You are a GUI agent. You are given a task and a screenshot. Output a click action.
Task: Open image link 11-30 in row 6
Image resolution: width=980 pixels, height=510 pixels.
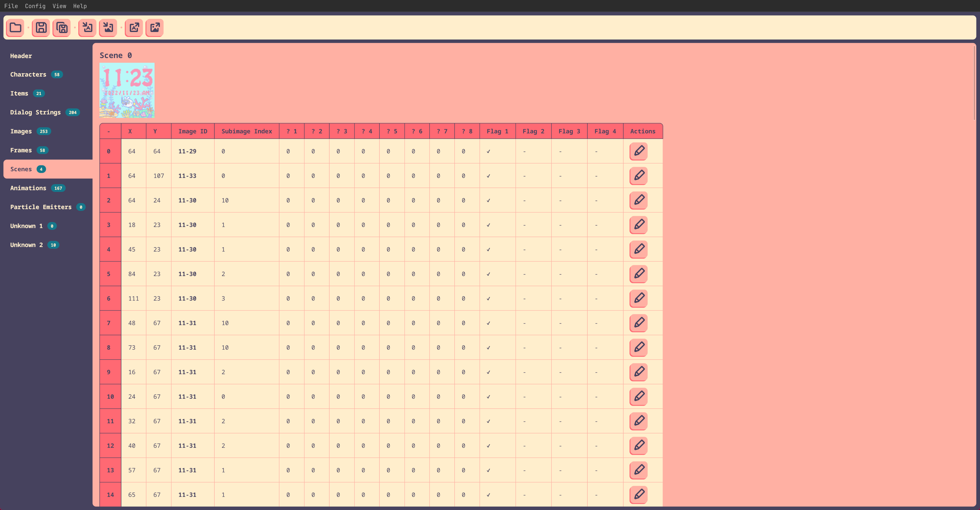pyautogui.click(x=187, y=299)
